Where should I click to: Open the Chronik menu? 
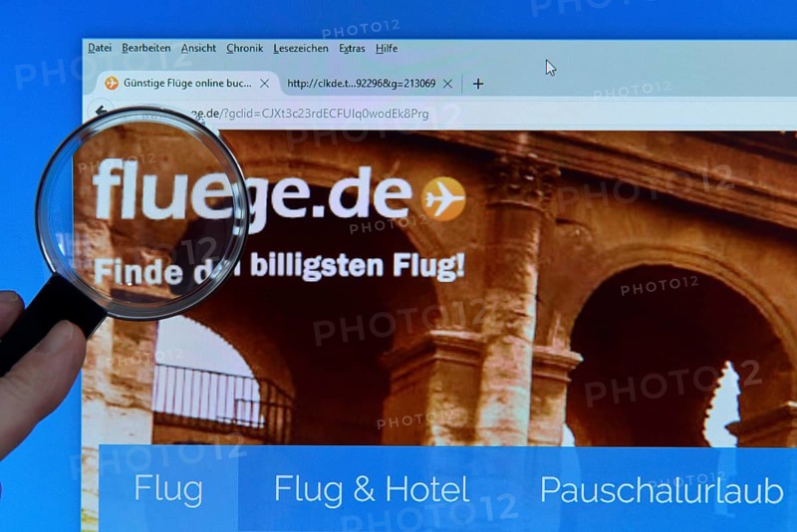pos(244,48)
